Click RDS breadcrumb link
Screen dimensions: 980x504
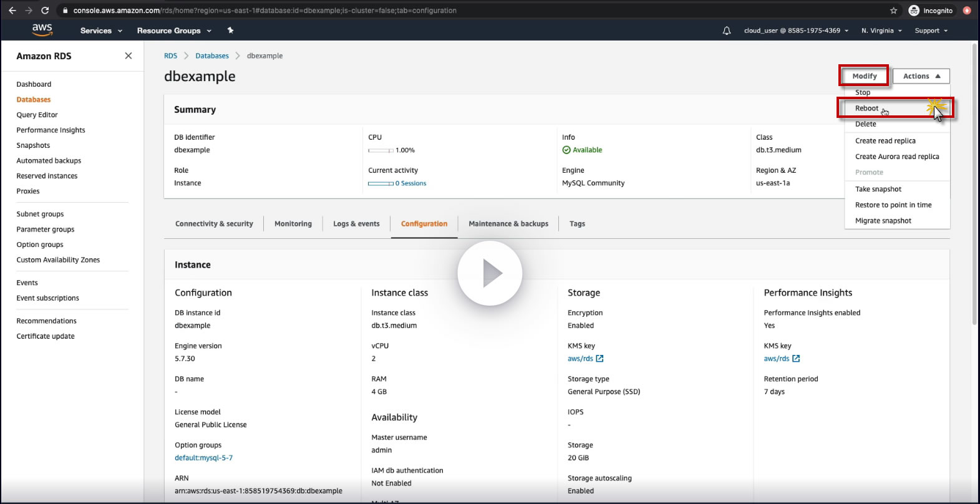(170, 56)
